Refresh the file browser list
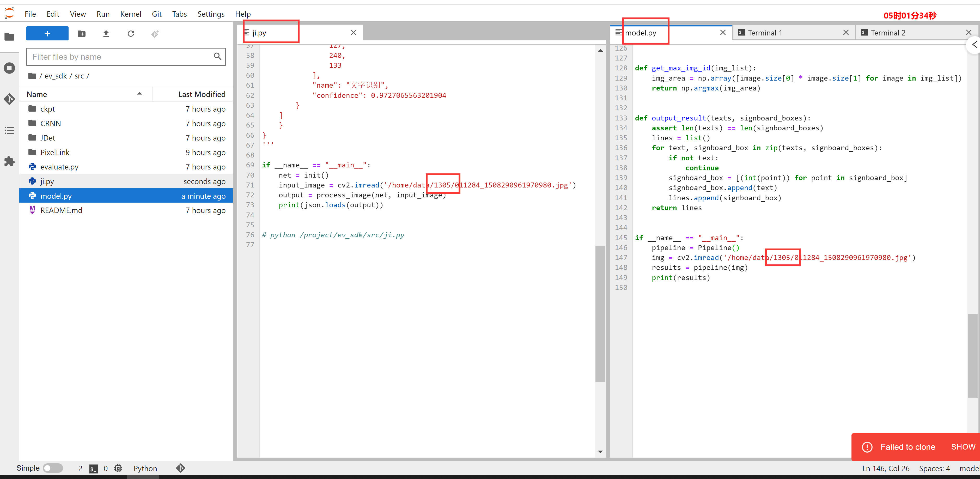The width and height of the screenshot is (980, 479). [131, 34]
